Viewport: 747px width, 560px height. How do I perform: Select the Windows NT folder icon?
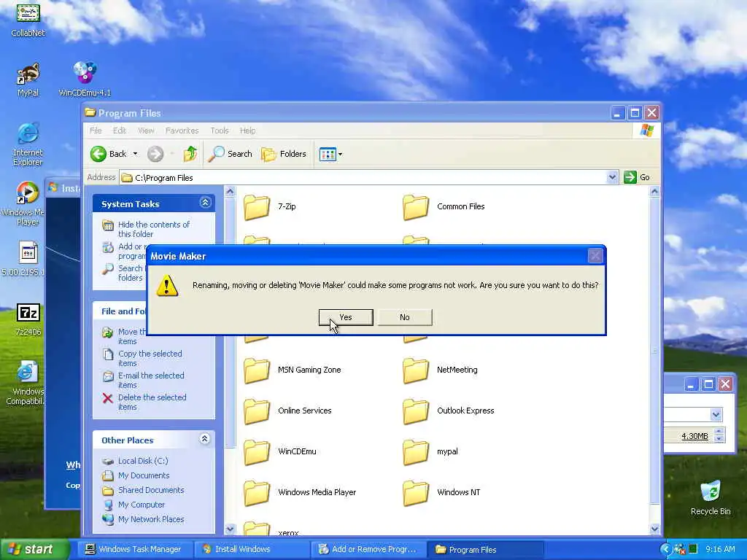point(416,494)
